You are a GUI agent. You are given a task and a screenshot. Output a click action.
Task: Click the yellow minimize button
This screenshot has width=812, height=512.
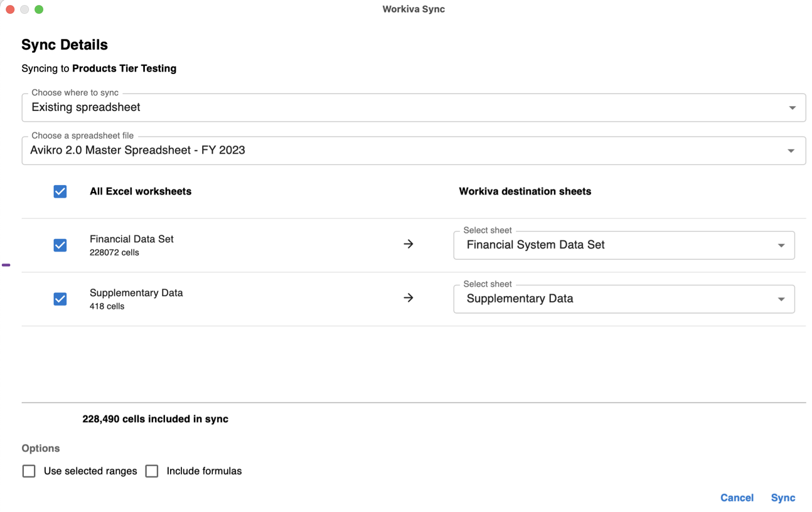point(24,9)
